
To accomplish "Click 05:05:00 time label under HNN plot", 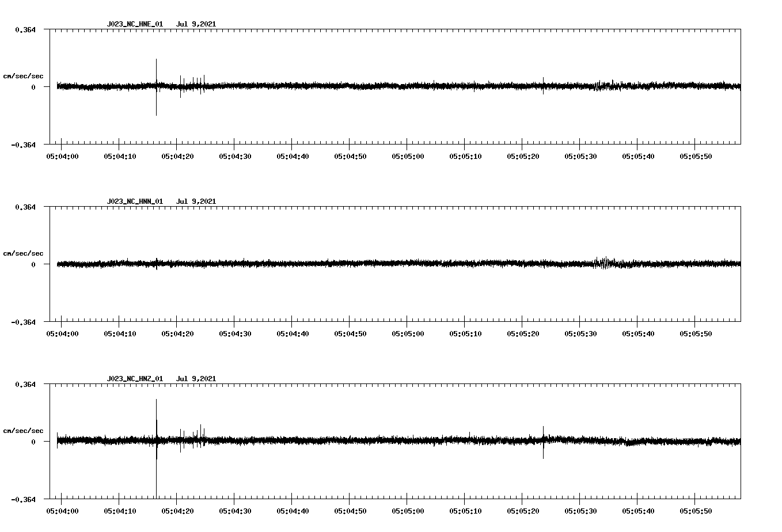I will tap(407, 334).
